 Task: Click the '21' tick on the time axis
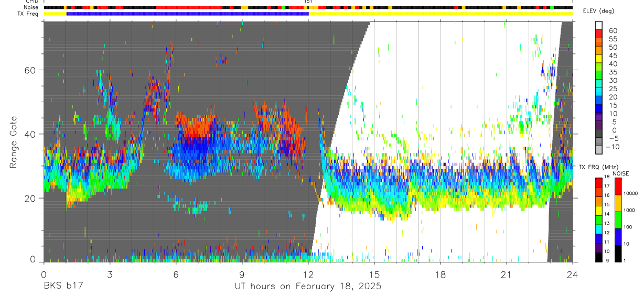pos(506,274)
